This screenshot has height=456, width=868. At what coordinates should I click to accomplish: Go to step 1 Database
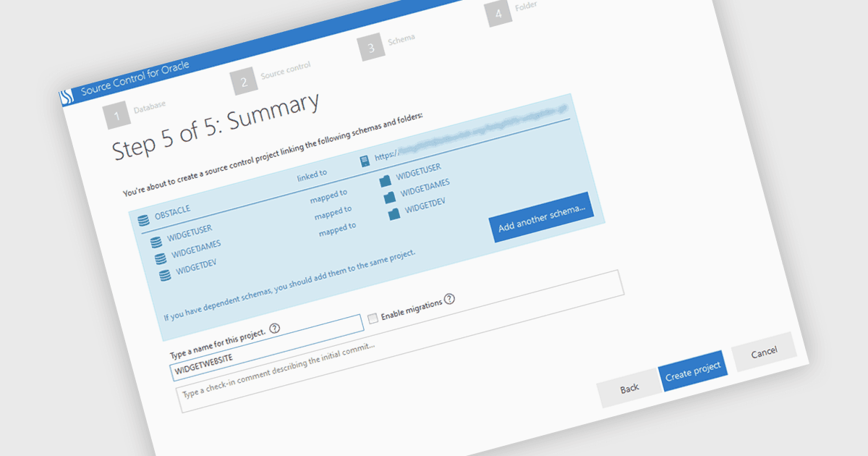point(115,115)
